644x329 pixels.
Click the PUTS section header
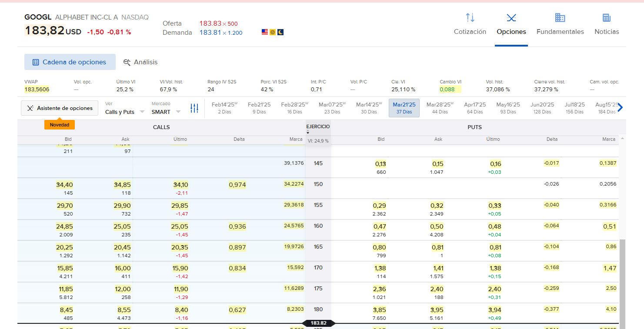(x=474, y=127)
